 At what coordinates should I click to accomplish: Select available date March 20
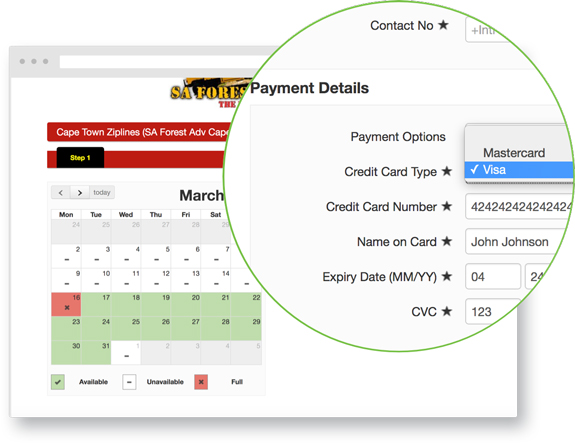click(186, 304)
